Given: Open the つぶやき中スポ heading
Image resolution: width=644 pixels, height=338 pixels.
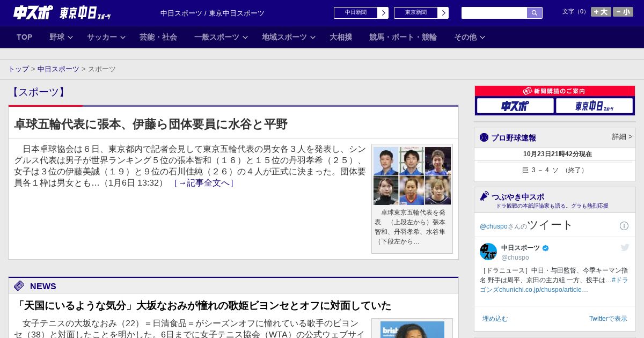Looking at the screenshot, I should (x=518, y=197).
